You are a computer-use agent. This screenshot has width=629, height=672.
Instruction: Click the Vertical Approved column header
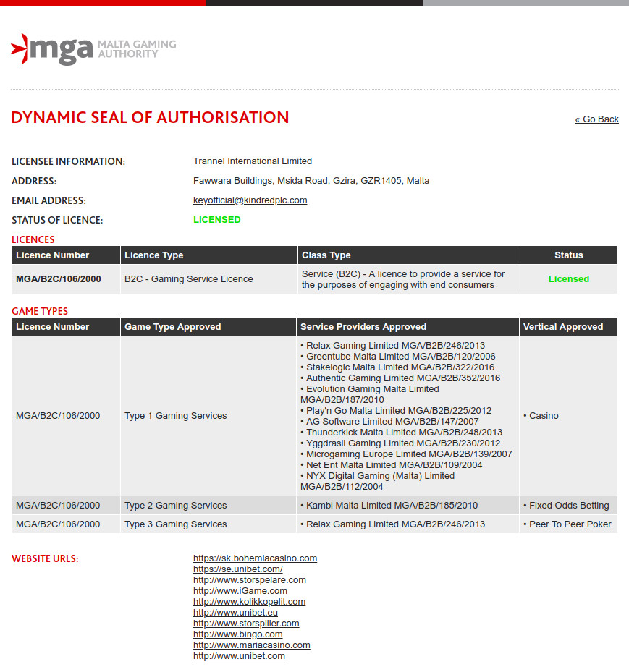click(568, 326)
